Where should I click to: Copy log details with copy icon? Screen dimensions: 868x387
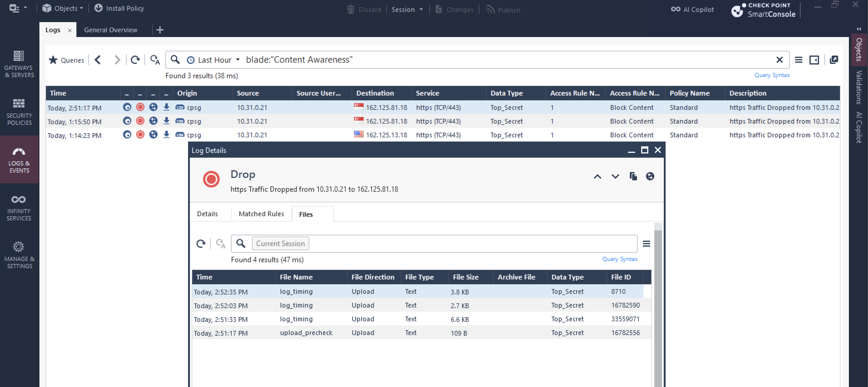[633, 176]
